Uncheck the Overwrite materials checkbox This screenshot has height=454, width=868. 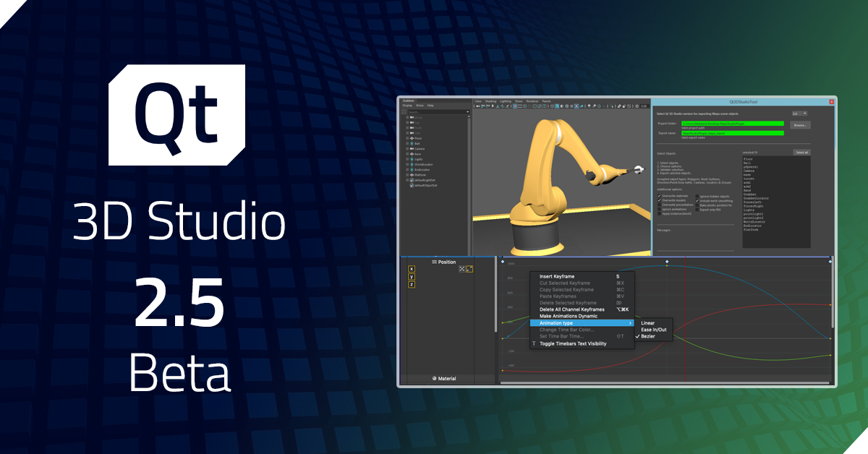click(x=659, y=196)
